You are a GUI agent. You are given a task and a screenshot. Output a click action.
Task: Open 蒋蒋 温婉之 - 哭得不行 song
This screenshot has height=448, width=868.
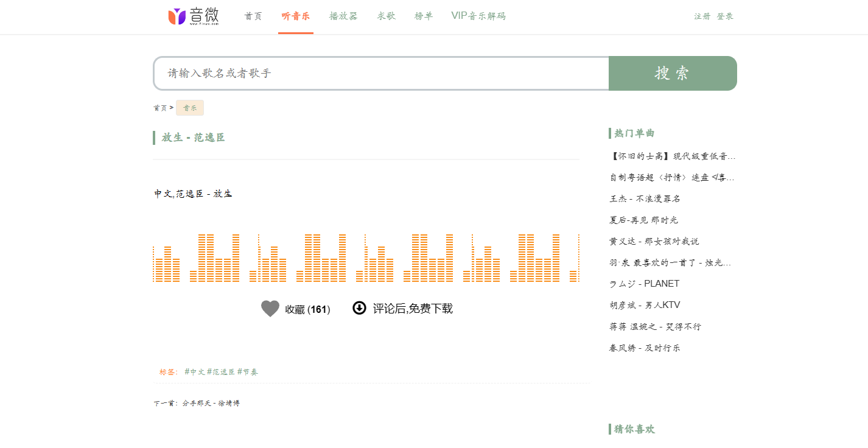[655, 327]
